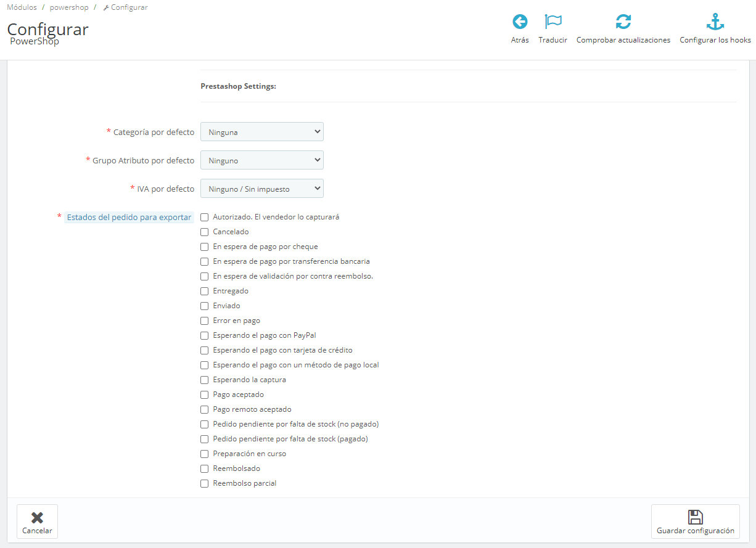The width and height of the screenshot is (756, 548).
Task: Select En espera de pago por transferencia bancaria
Action: pyautogui.click(x=205, y=261)
